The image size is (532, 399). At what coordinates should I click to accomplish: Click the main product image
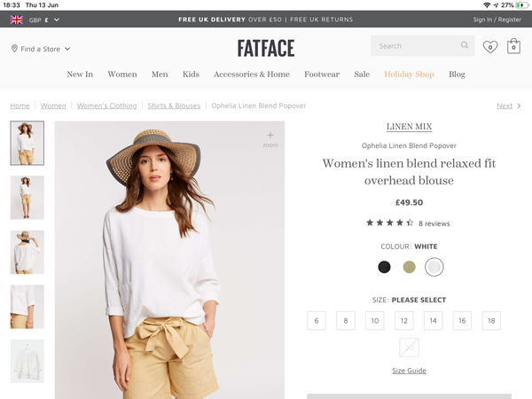pos(169,260)
